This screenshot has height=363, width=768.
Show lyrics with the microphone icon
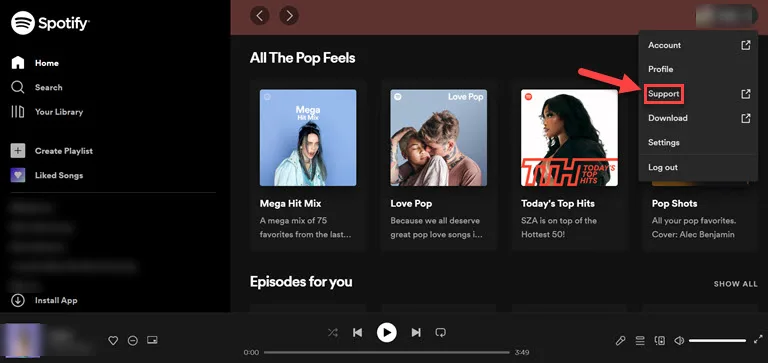tap(620, 340)
